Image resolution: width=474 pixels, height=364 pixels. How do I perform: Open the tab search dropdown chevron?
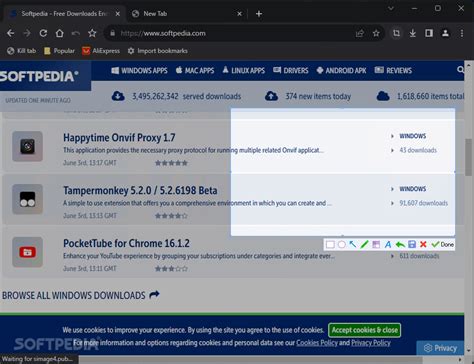point(391,8)
